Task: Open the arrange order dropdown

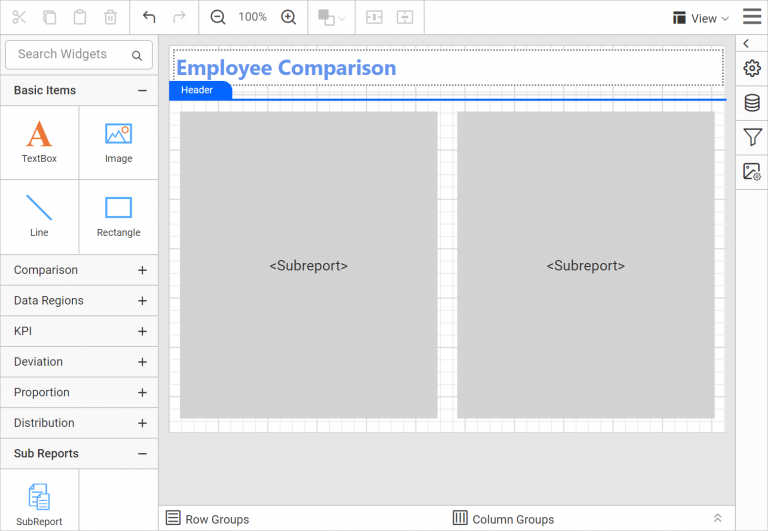Action: coord(332,18)
